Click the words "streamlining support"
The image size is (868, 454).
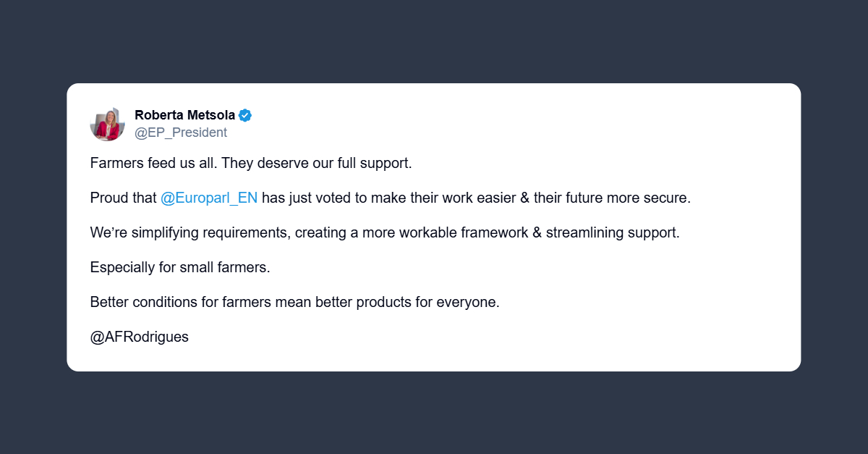(x=613, y=232)
